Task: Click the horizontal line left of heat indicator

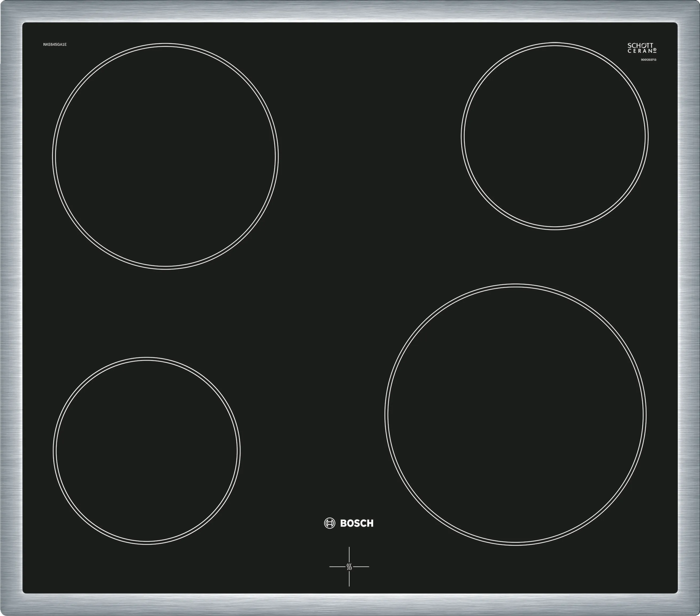Action: (337, 567)
